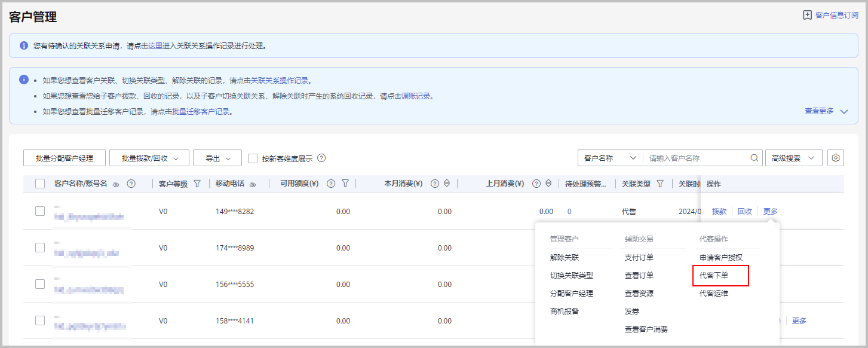Screen dimensions: 868x348
Task: Click the 批量分配客户经理 button
Action: pos(65,158)
